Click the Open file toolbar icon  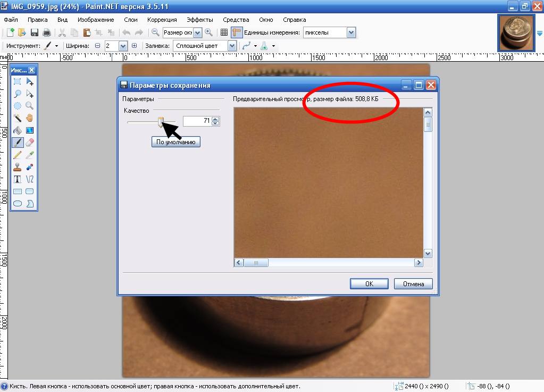(x=22, y=32)
